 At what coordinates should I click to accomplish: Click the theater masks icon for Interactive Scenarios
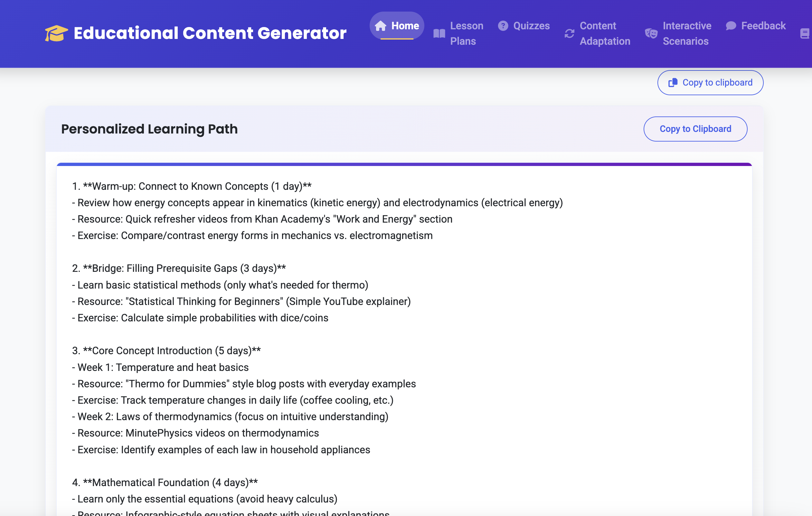651,33
